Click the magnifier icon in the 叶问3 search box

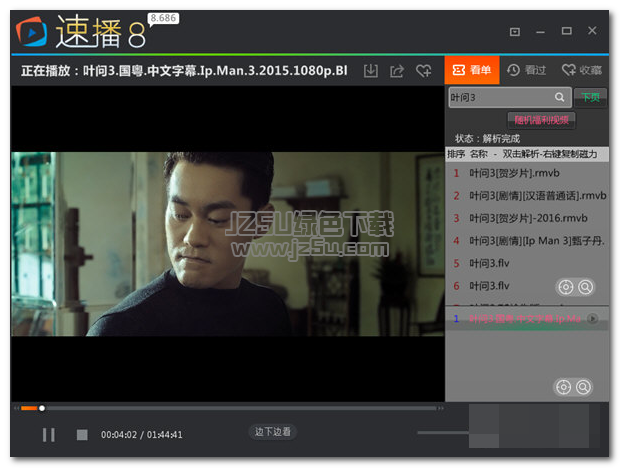tap(559, 97)
